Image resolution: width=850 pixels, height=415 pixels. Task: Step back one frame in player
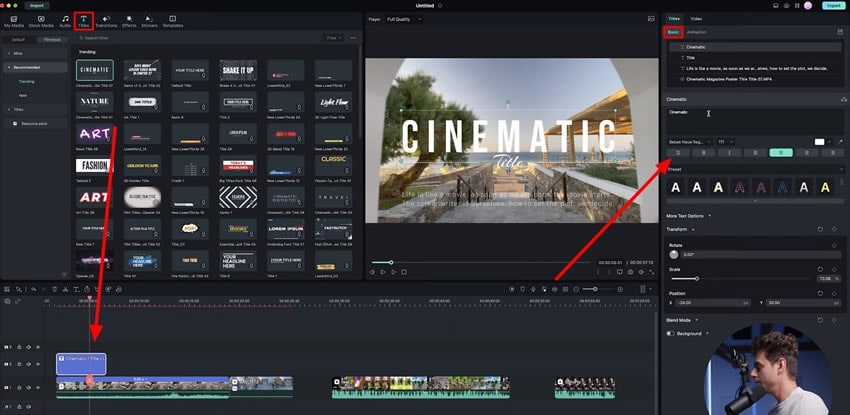coord(372,272)
